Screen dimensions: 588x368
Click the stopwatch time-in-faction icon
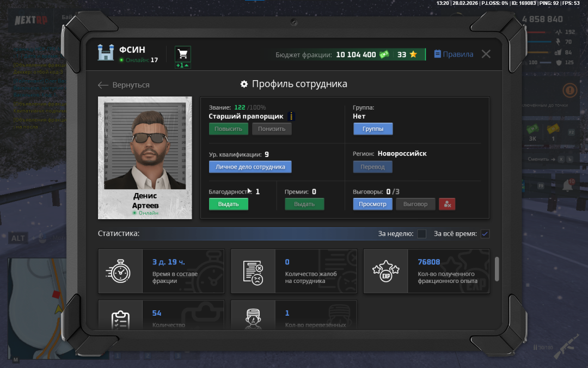point(120,271)
